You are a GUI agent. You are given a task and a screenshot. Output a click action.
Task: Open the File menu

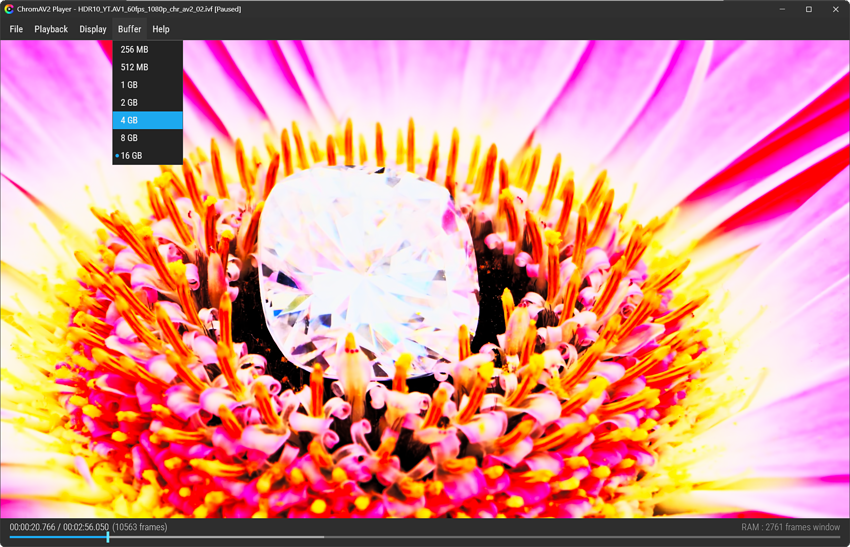[16, 29]
